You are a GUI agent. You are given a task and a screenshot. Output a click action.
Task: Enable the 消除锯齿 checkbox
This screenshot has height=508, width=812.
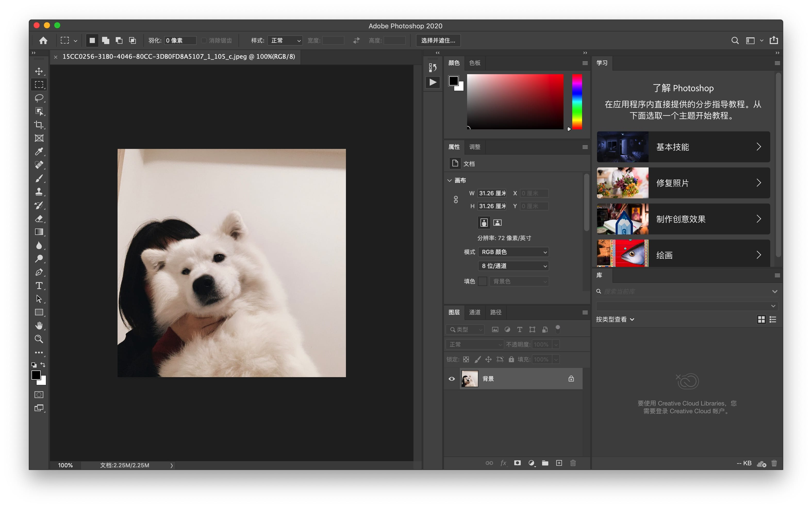[204, 40]
